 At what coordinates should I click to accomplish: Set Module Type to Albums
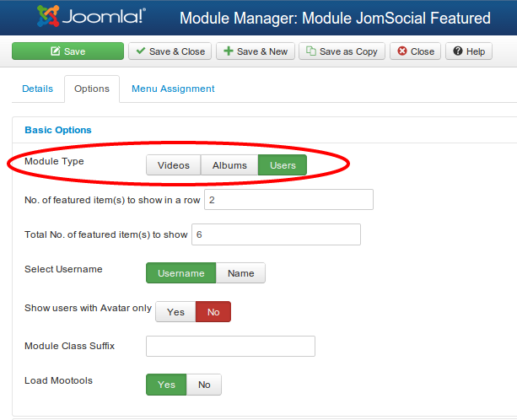pyautogui.click(x=229, y=164)
